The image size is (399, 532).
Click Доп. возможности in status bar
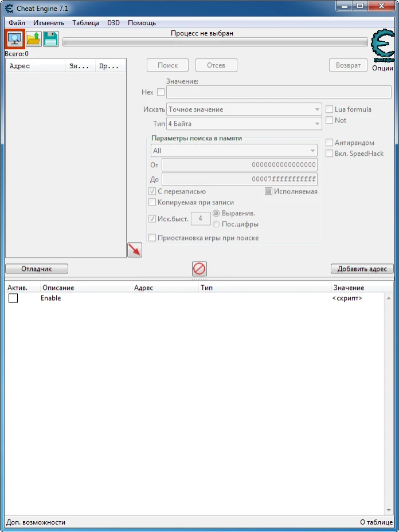36,522
